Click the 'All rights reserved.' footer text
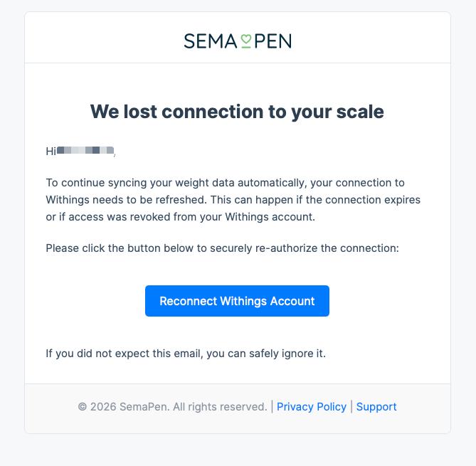 [220, 407]
